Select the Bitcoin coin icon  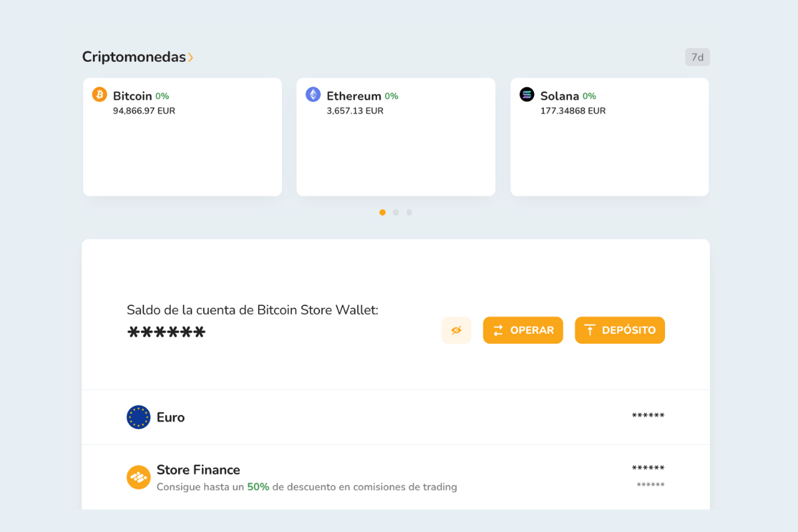(100, 95)
